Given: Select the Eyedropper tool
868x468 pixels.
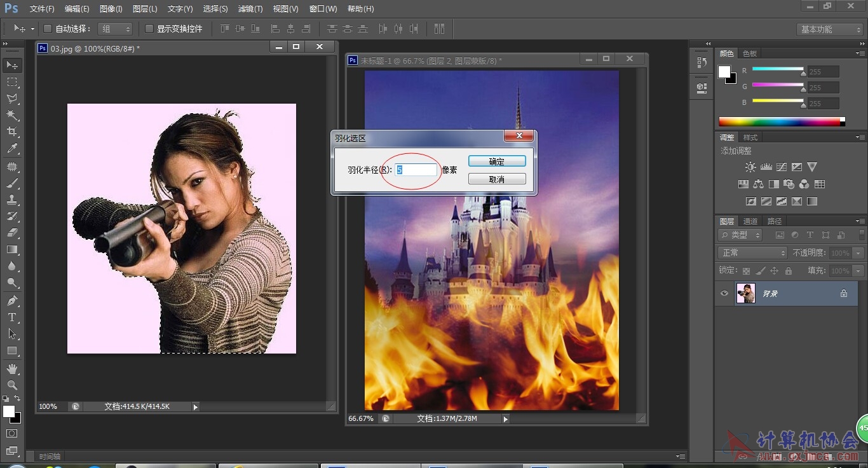Looking at the screenshot, I should tap(12, 149).
